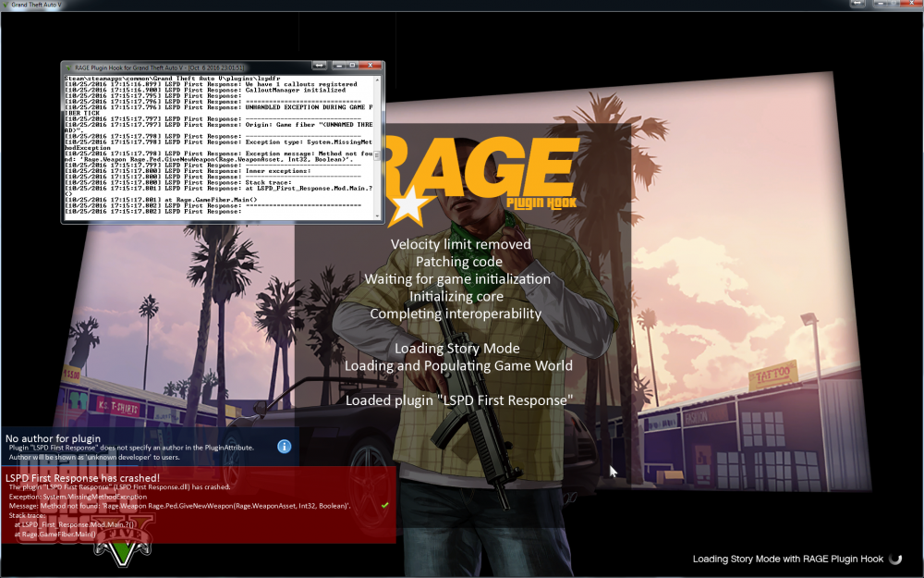Click the console scrollbar up arrow
Image resolution: width=924 pixels, height=578 pixels.
[x=377, y=80]
